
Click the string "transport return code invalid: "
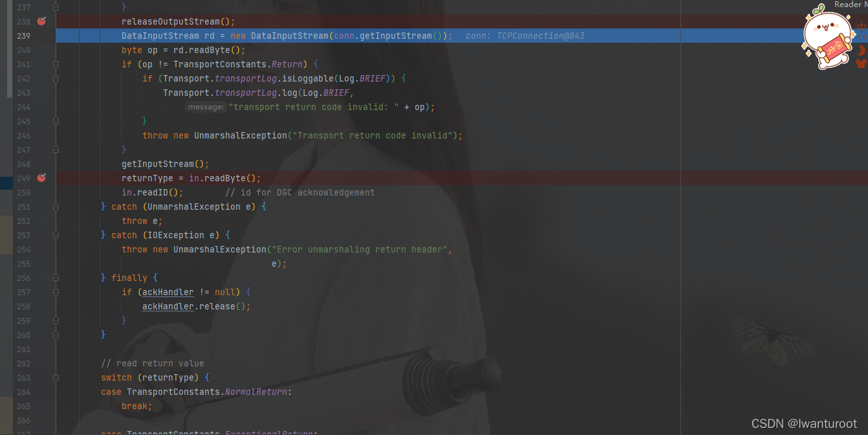pos(314,107)
